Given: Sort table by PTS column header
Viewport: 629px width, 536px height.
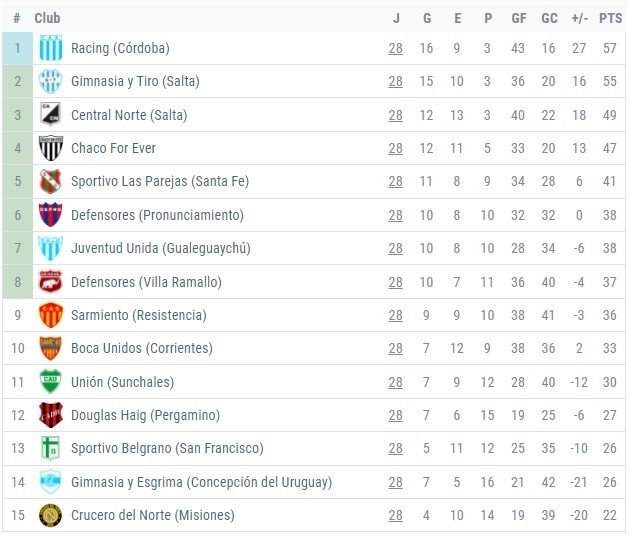Looking at the screenshot, I should [611, 18].
